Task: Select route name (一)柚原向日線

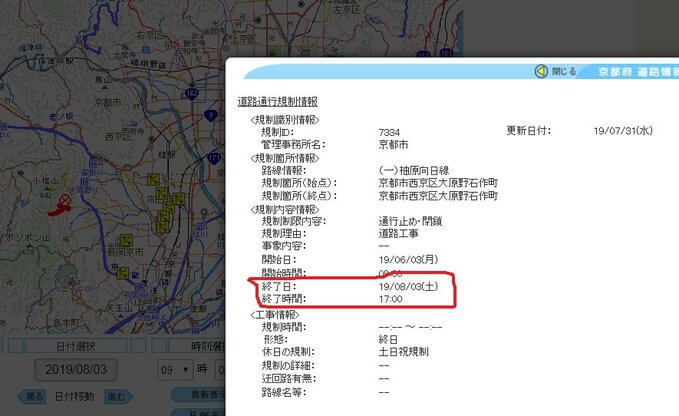Action: (x=414, y=171)
